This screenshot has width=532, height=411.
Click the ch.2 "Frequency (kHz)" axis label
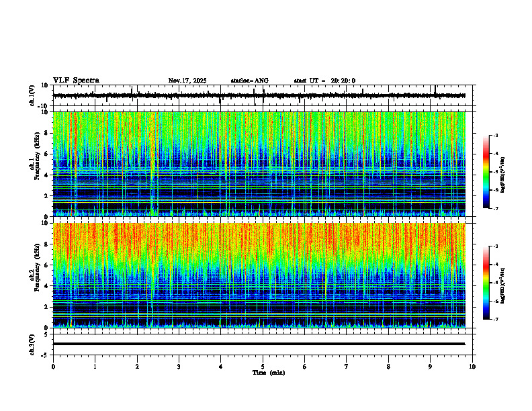tap(37, 267)
